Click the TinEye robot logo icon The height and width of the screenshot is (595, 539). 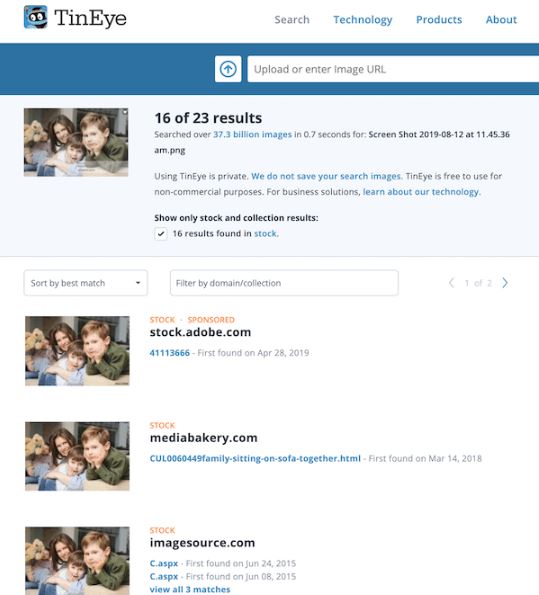tap(36, 17)
